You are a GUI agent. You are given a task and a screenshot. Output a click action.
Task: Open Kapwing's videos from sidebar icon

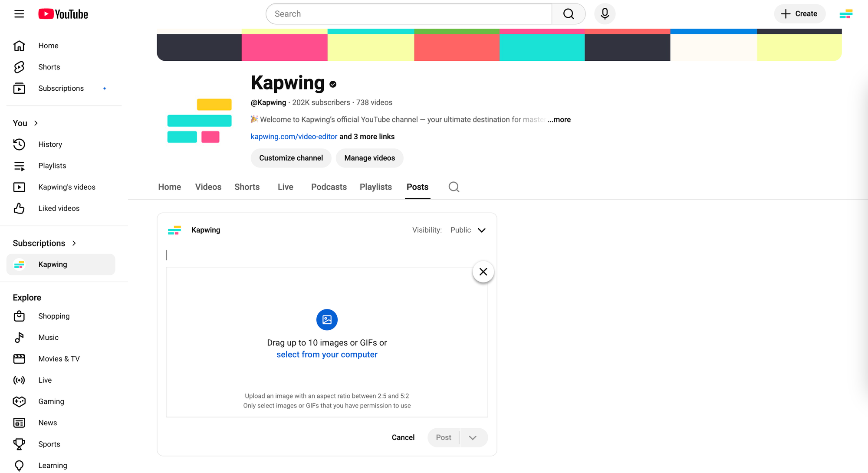[x=19, y=187]
